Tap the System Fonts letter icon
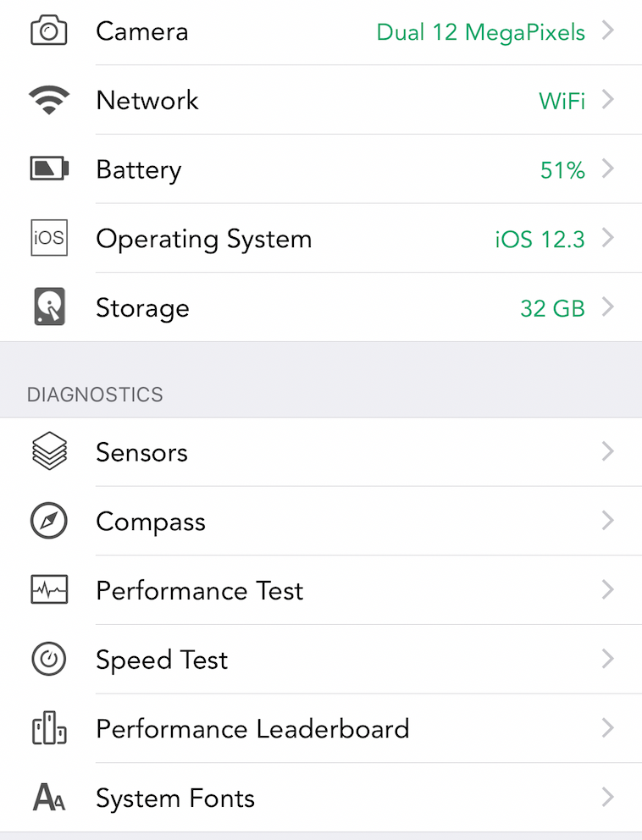 coord(49,798)
